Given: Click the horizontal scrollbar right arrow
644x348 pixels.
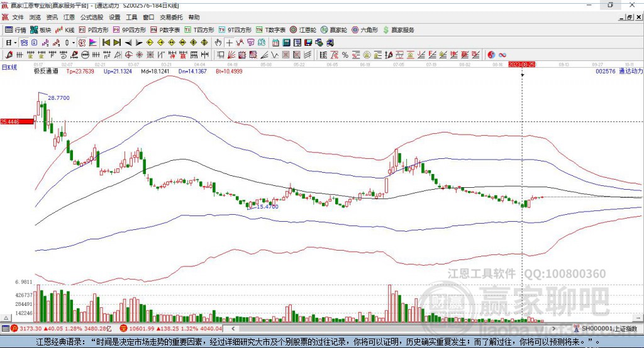Looking at the screenshot, I should (x=553, y=329).
